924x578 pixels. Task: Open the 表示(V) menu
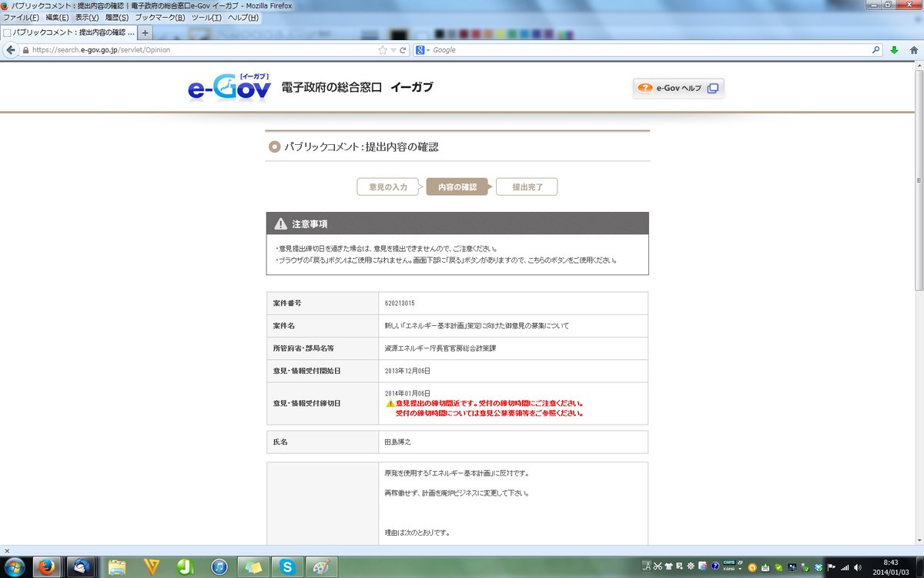point(87,17)
